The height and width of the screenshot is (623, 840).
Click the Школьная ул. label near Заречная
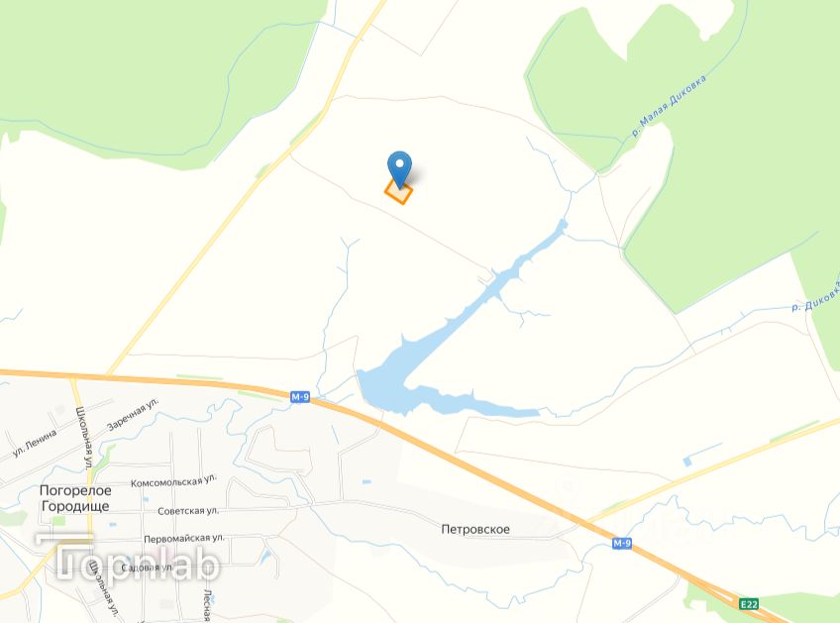[84, 439]
